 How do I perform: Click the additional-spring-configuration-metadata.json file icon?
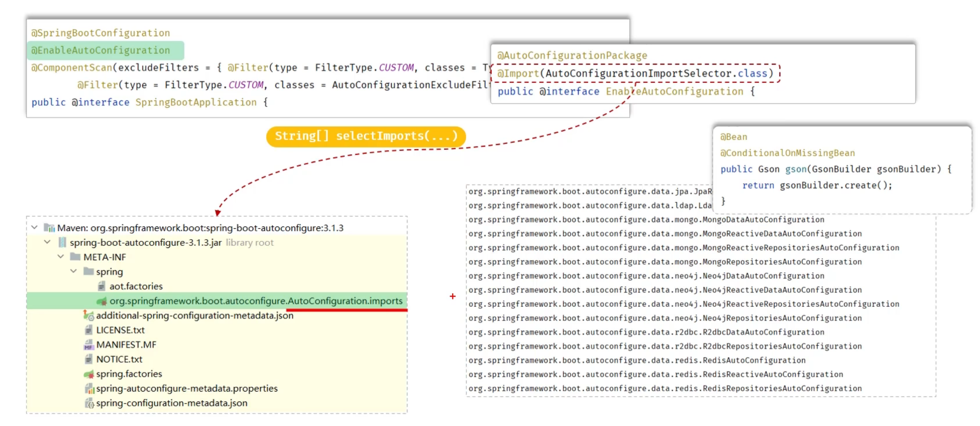coord(89,315)
